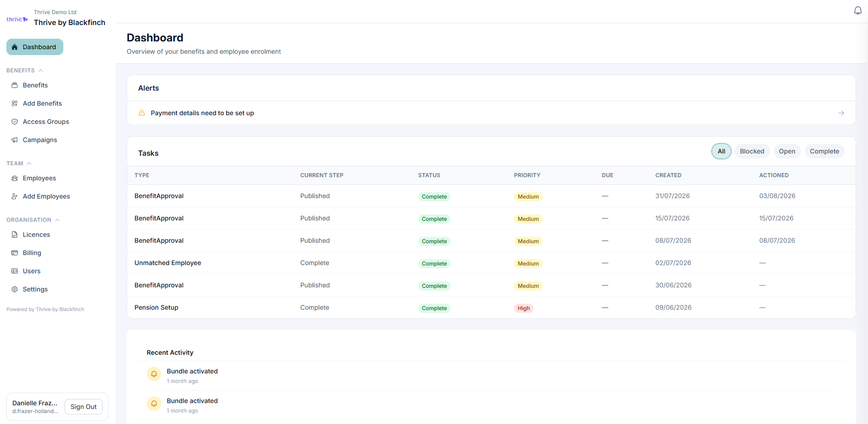Viewport: 868px width, 424px height.
Task: Click the Settings gear icon
Action: click(15, 289)
